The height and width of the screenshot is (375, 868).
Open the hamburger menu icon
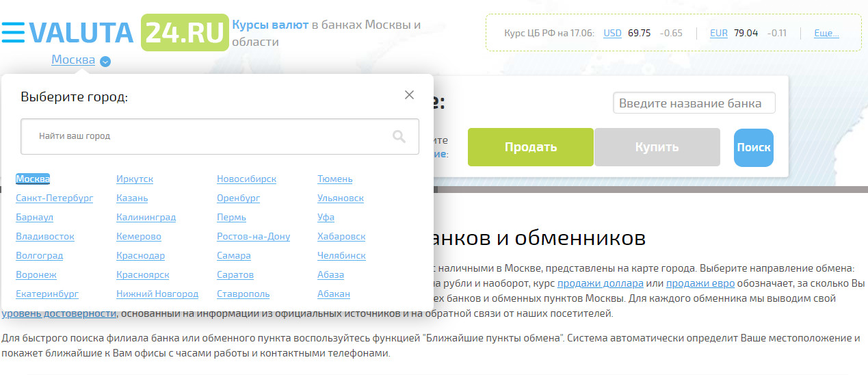pos(13,32)
